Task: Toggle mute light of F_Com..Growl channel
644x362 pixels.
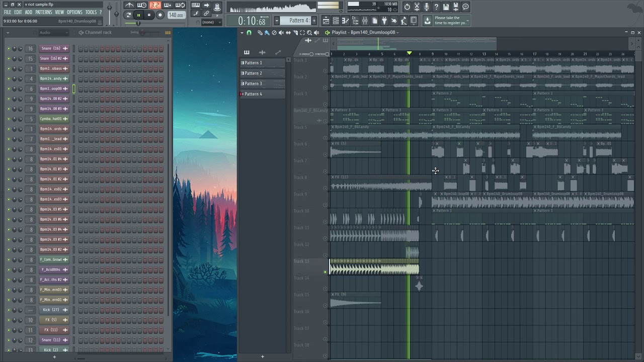Action: click(x=9, y=259)
